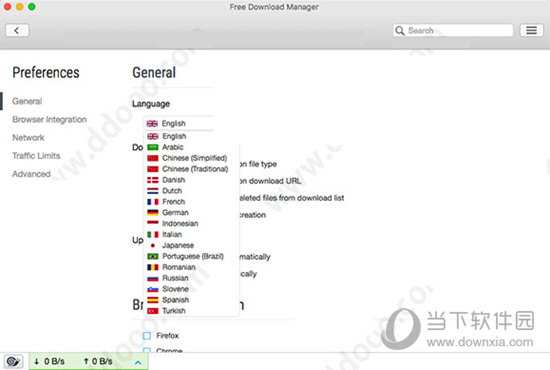Collapse the Language dropdown showing English
This screenshot has width=550, height=370.
click(179, 123)
